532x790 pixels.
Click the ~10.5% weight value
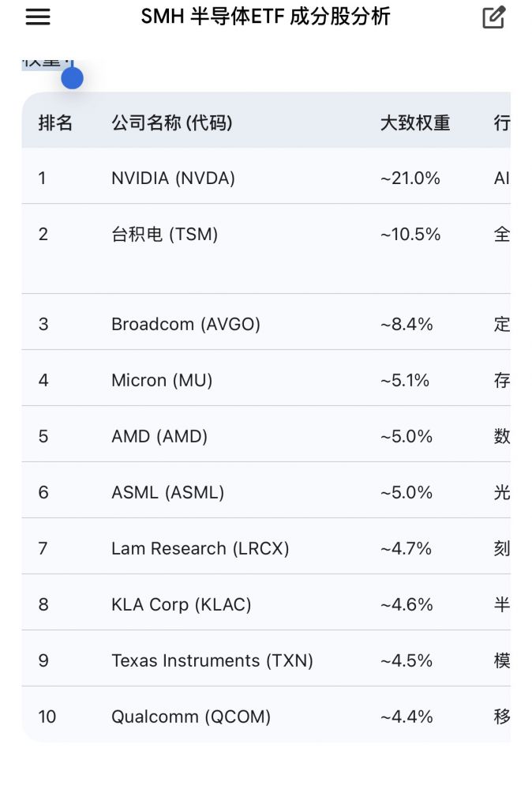[410, 235]
